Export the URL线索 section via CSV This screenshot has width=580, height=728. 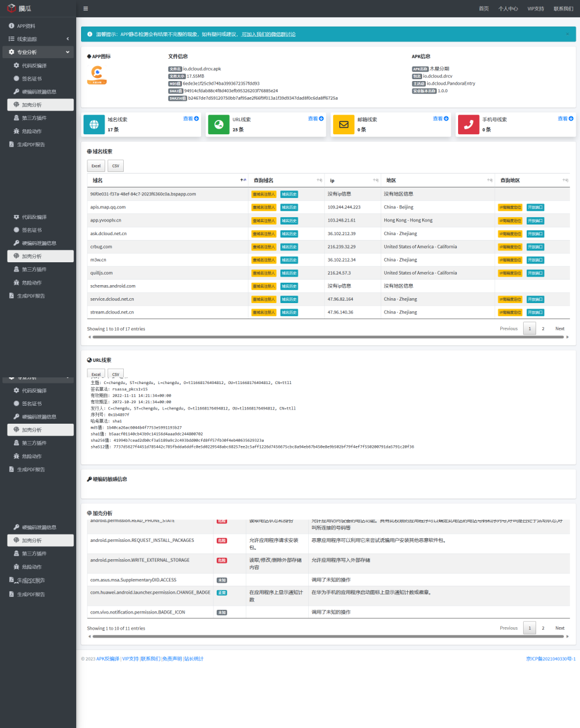116,374
